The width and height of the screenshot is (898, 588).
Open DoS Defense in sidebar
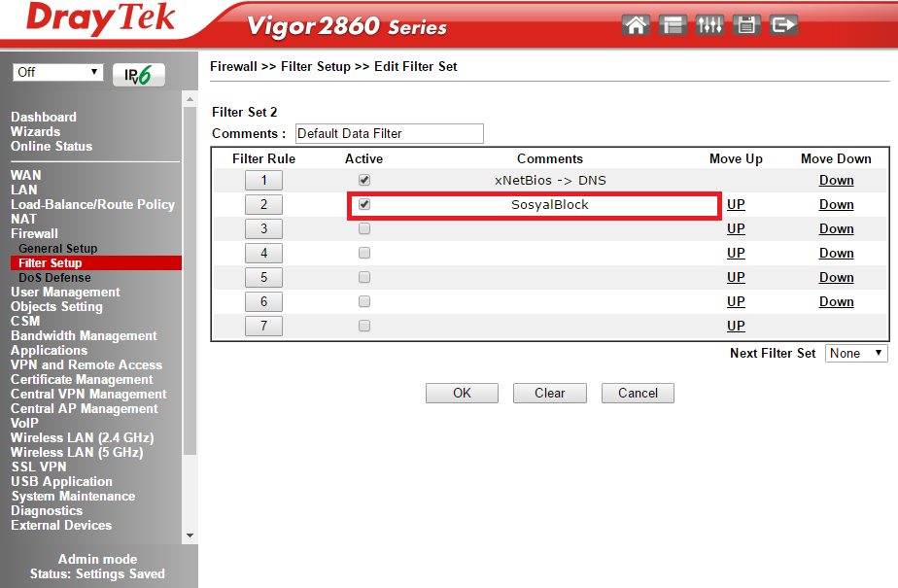click(x=54, y=277)
